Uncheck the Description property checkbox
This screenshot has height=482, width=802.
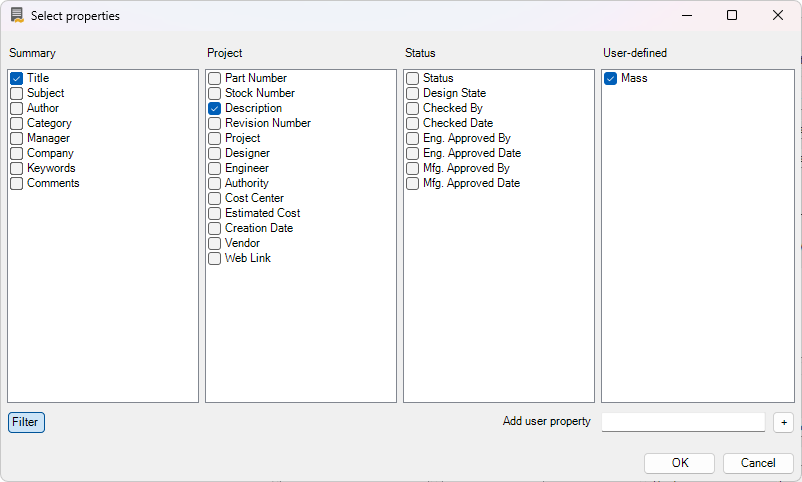point(214,108)
